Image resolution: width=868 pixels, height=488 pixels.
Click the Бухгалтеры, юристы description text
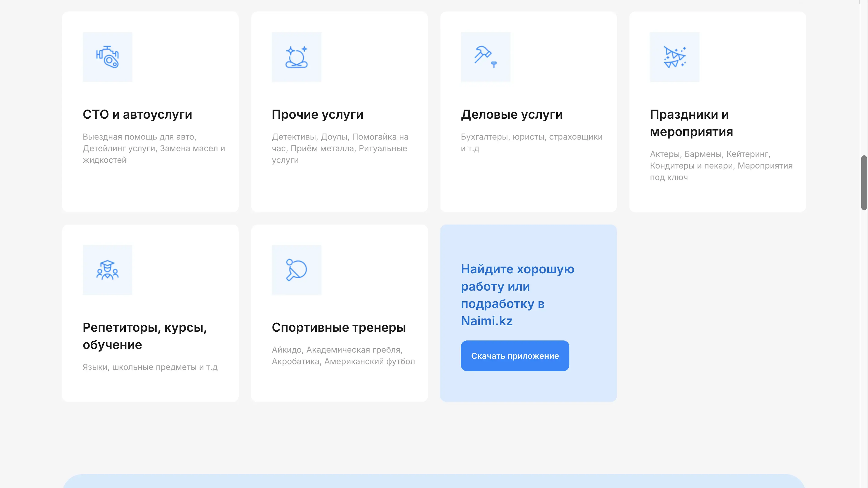pyautogui.click(x=531, y=143)
